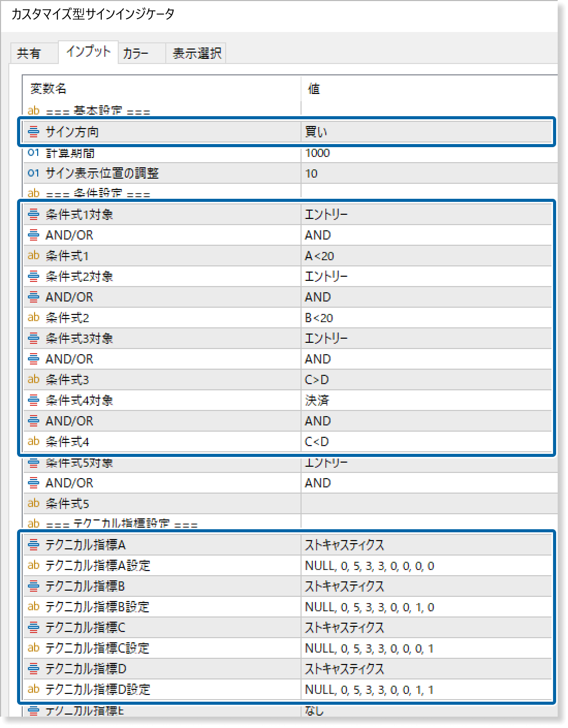The width and height of the screenshot is (568, 728).
Task: Open the サイン方向 value dropdown showing 買い
Action: coord(429,132)
